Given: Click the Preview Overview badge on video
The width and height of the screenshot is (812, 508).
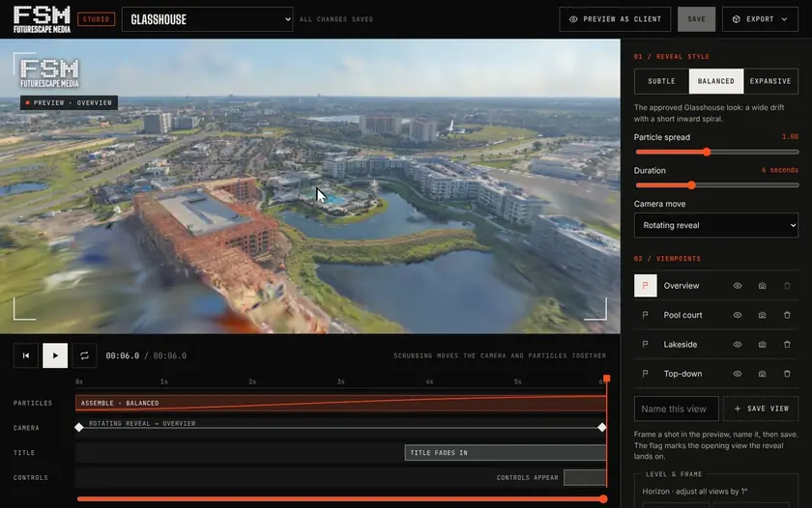Looking at the screenshot, I should [x=69, y=103].
